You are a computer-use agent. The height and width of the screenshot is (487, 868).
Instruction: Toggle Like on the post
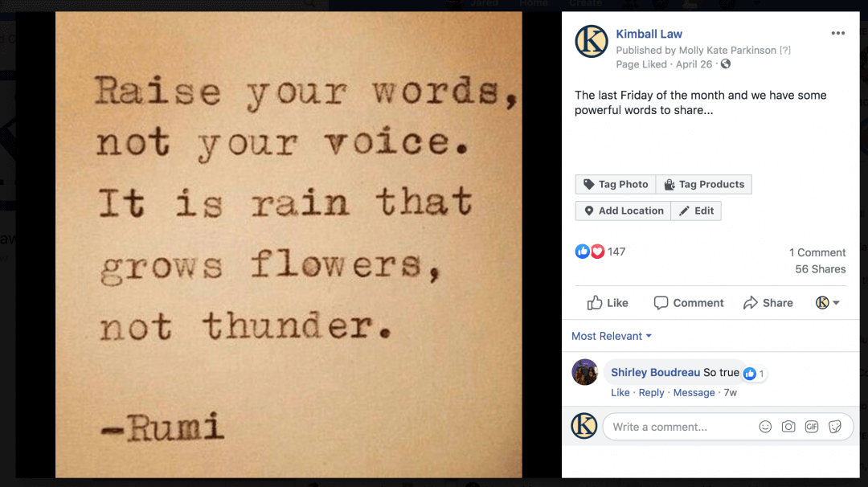click(x=608, y=303)
